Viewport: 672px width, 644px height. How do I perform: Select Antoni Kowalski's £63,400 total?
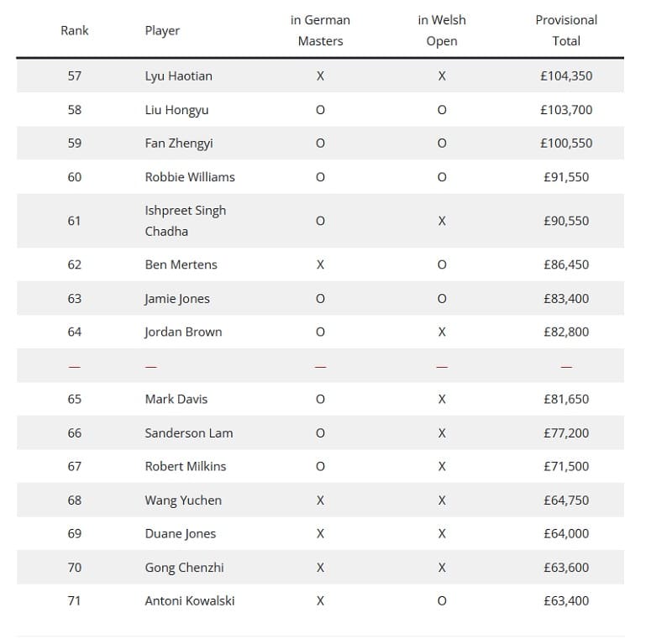566,600
